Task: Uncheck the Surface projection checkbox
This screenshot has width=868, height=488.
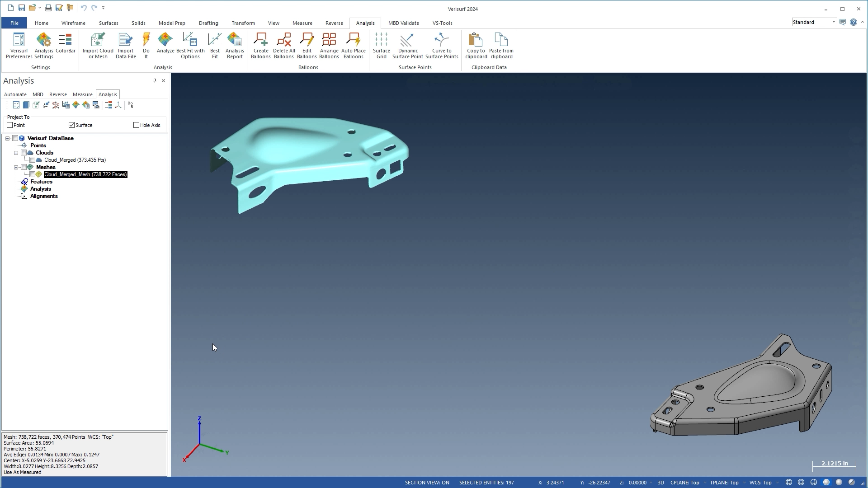Action: (x=71, y=125)
